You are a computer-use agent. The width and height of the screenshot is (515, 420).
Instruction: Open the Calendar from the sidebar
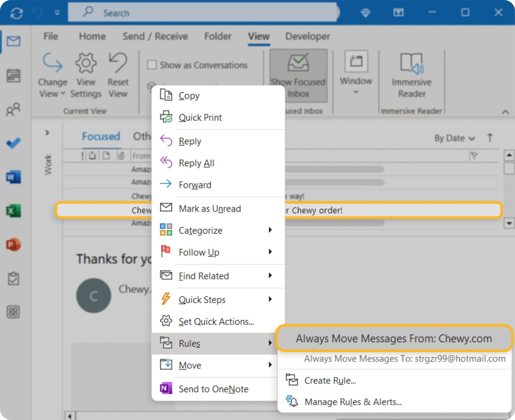click(x=13, y=75)
